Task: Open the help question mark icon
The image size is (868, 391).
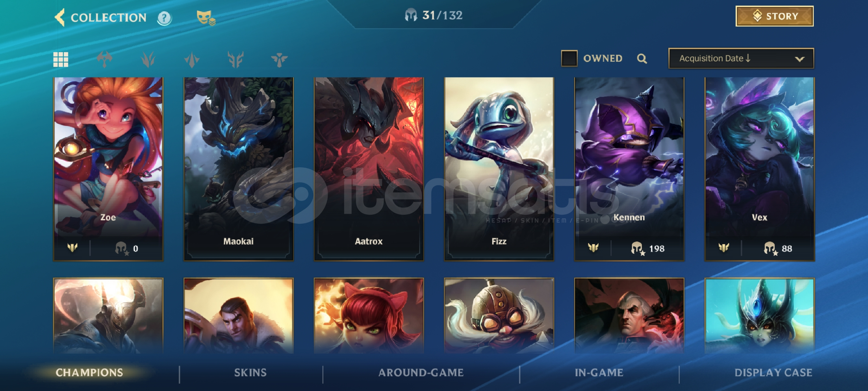Action: click(165, 18)
